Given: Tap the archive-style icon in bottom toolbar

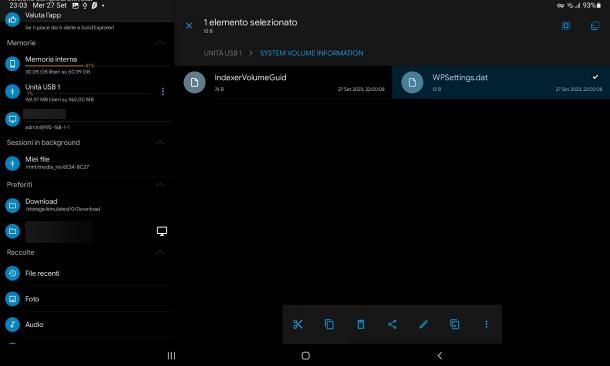Looking at the screenshot, I should [454, 324].
